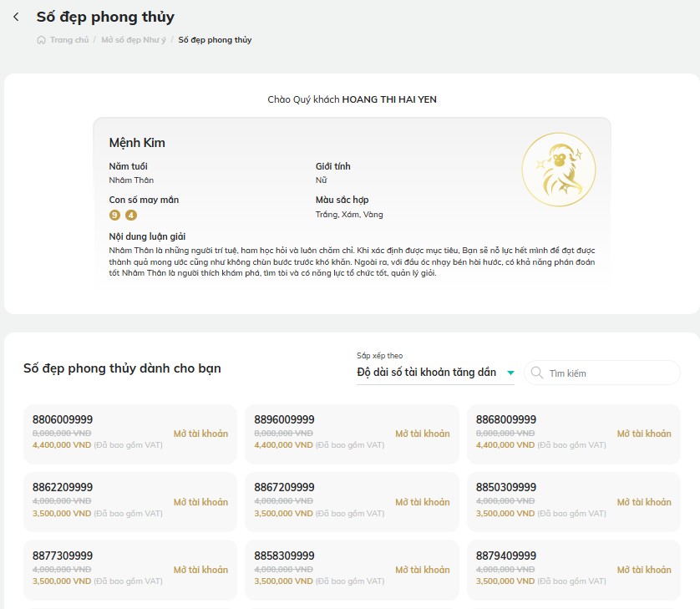Click the magnifier icon in the search box
This screenshot has width=700, height=609.
(537, 373)
